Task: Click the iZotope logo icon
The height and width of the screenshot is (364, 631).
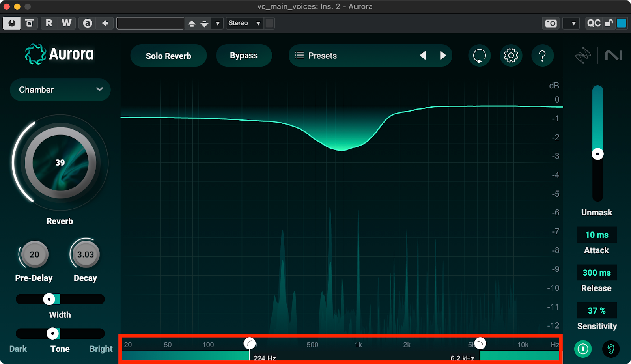Action: tap(583, 56)
